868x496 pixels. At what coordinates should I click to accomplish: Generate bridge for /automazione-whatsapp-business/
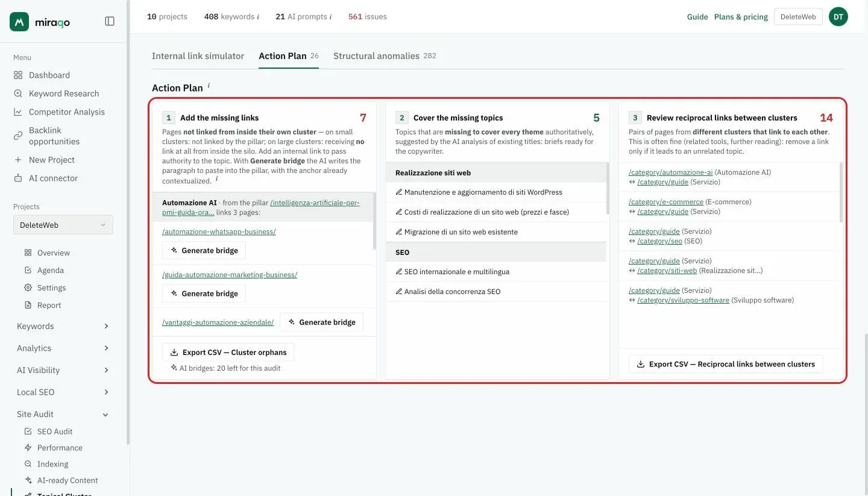[x=204, y=251]
